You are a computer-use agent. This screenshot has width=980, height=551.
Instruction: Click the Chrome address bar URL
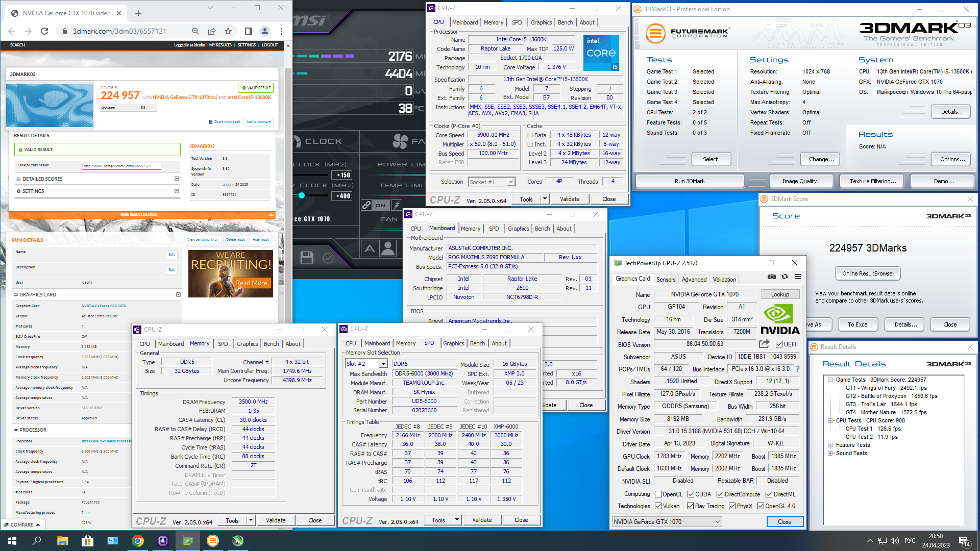(119, 31)
